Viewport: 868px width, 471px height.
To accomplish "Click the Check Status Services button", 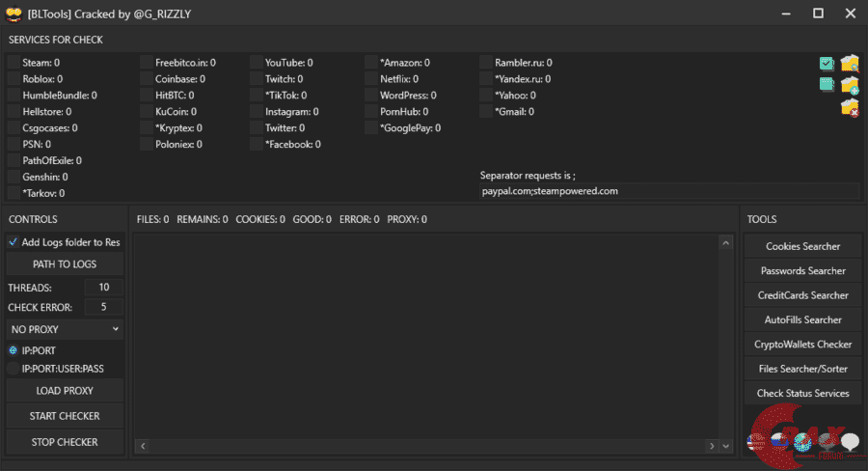I will [x=802, y=393].
